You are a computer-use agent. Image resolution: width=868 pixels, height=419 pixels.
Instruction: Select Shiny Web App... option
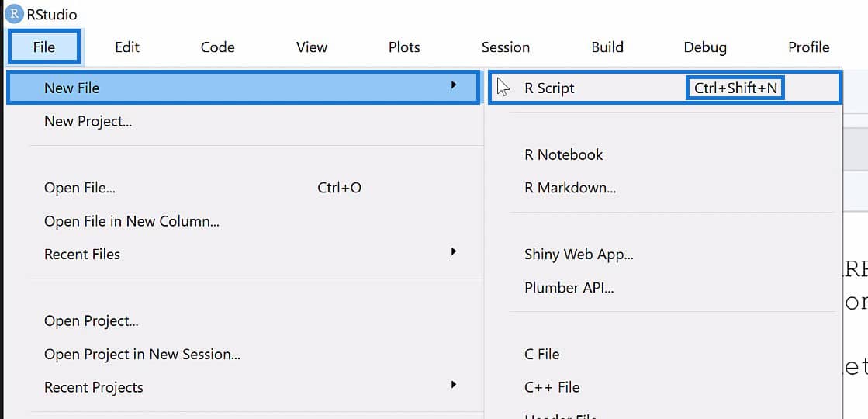(579, 254)
